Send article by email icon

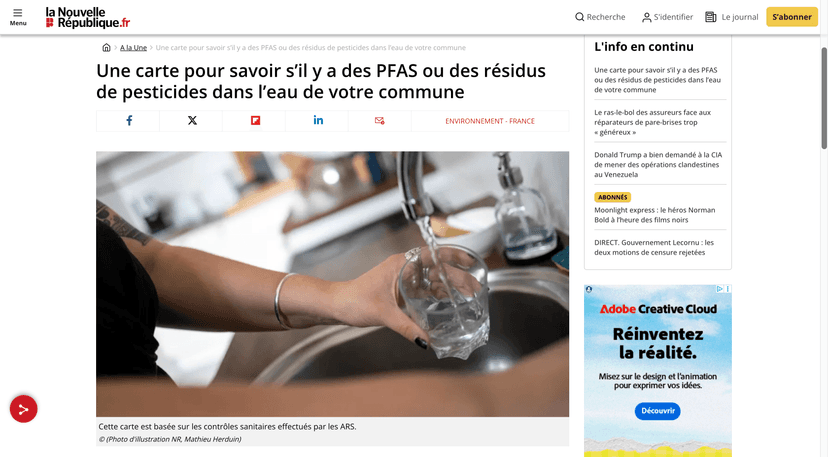pos(380,120)
